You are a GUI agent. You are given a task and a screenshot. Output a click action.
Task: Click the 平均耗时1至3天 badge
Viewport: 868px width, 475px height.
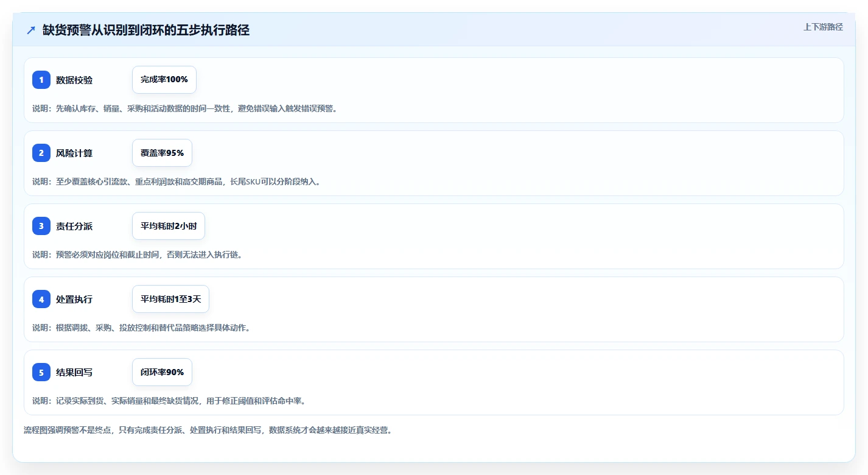click(170, 299)
